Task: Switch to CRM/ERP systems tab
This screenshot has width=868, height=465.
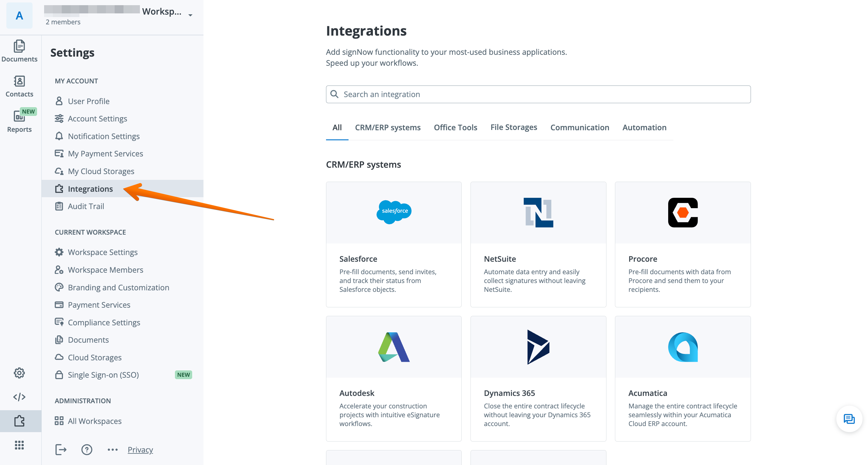Action: tap(387, 128)
